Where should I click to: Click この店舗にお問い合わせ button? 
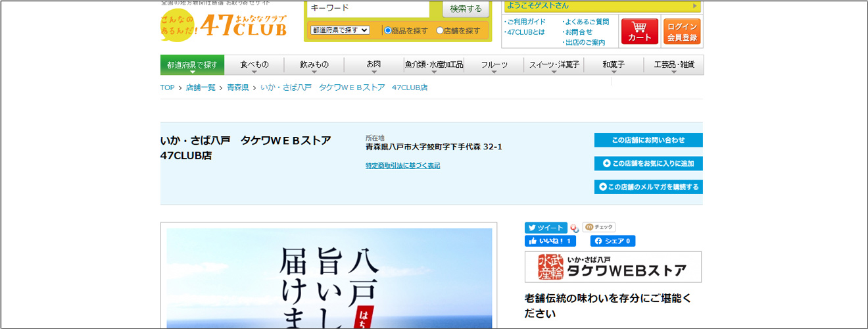point(648,140)
